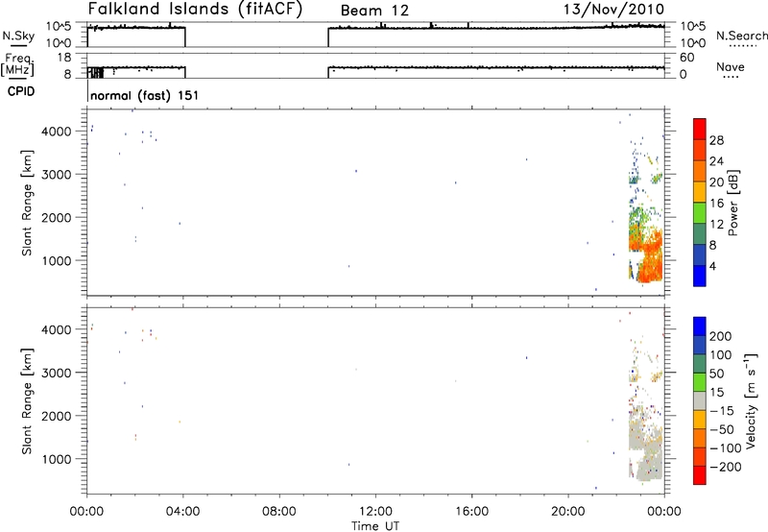768x532 pixels.
Task: Click the date '13/Nov/2010'
Action: coord(614,10)
